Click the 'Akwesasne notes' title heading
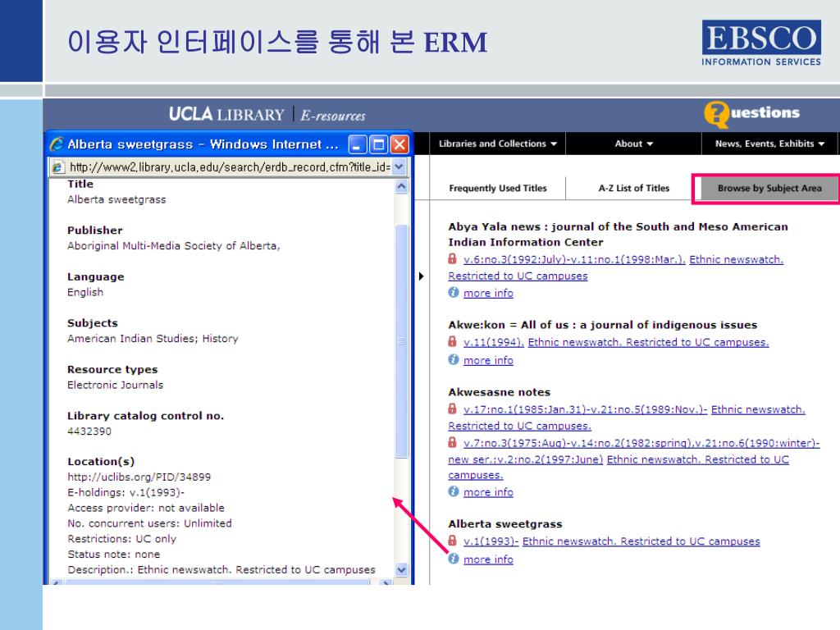 click(500, 392)
